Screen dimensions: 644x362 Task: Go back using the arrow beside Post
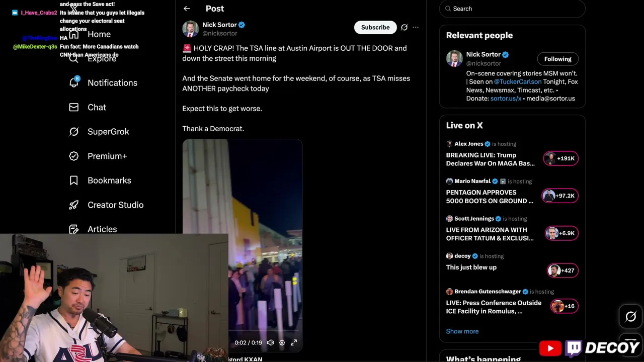point(187,9)
